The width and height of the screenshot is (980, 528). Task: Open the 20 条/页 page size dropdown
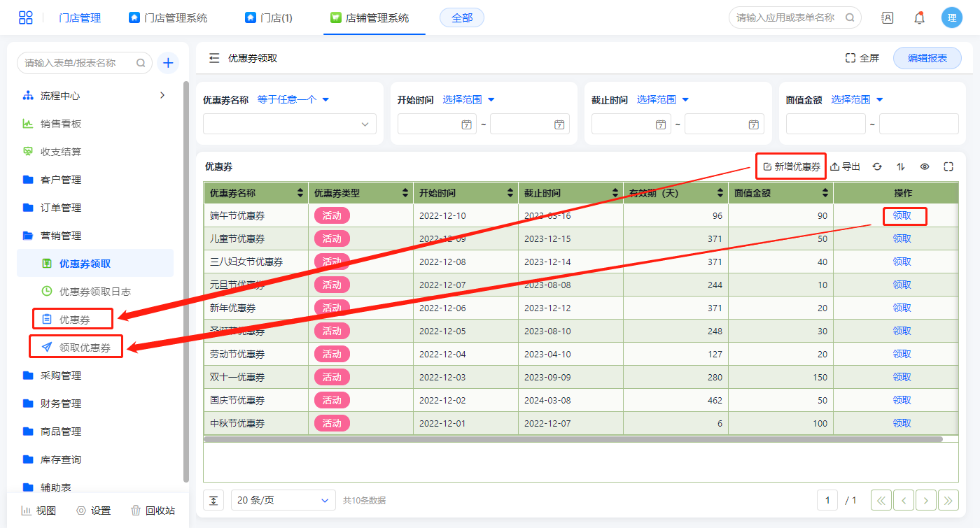click(283, 500)
